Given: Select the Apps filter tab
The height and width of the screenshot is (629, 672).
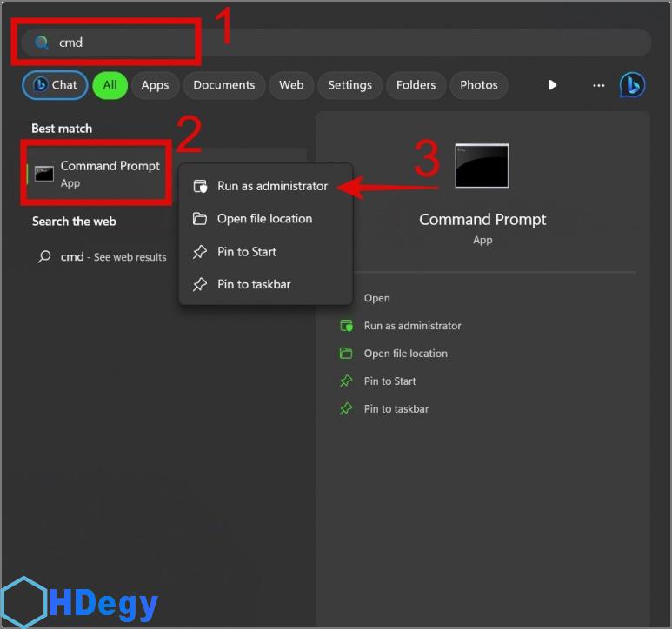Looking at the screenshot, I should click(x=155, y=85).
